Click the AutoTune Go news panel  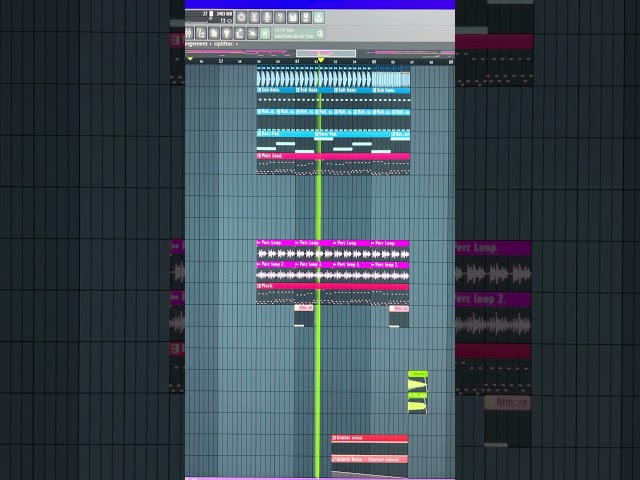[x=299, y=33]
